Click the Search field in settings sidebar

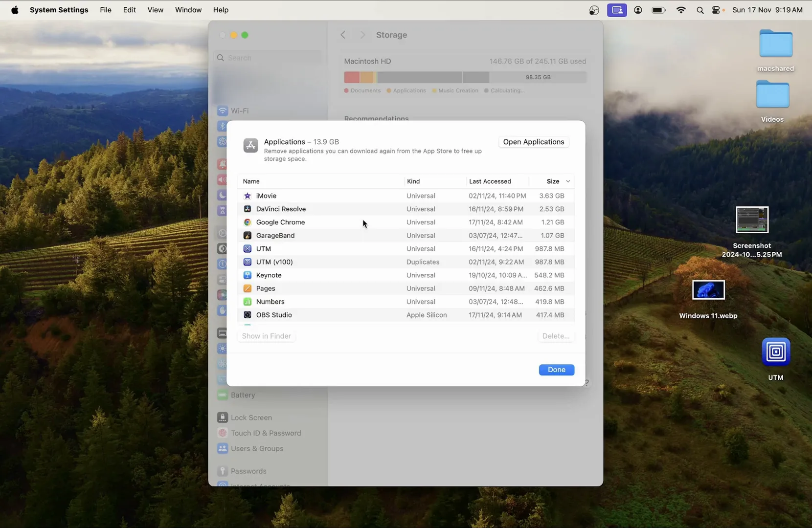tap(269, 58)
